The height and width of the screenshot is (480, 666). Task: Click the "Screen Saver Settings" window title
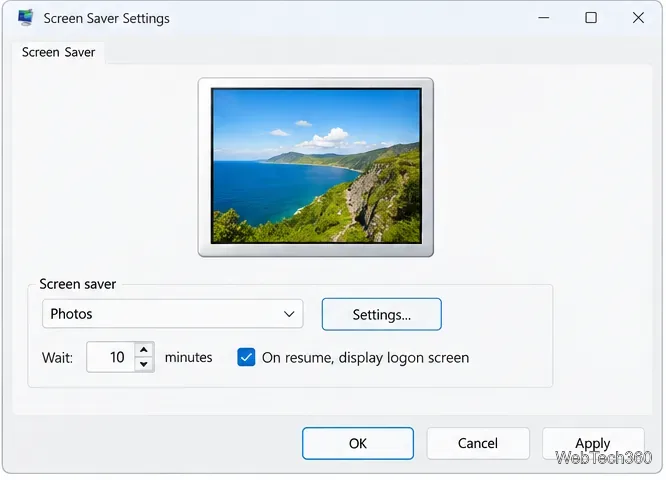tap(107, 18)
